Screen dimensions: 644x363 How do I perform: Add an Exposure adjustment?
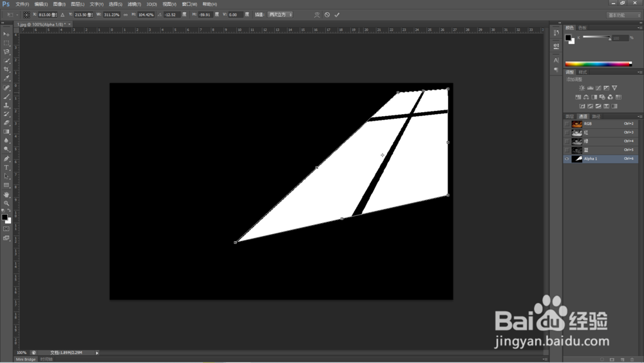pos(606,88)
